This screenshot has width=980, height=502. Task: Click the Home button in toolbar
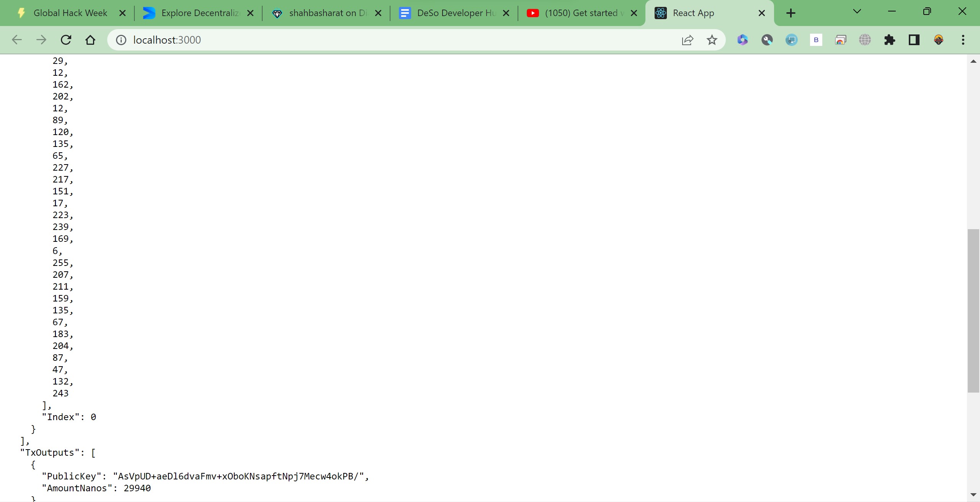[x=90, y=40]
